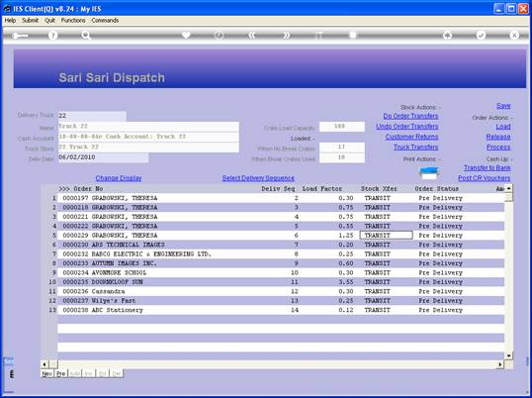Open the help question mark icon
The width and height of the screenshot is (532, 398).
coord(52,36)
